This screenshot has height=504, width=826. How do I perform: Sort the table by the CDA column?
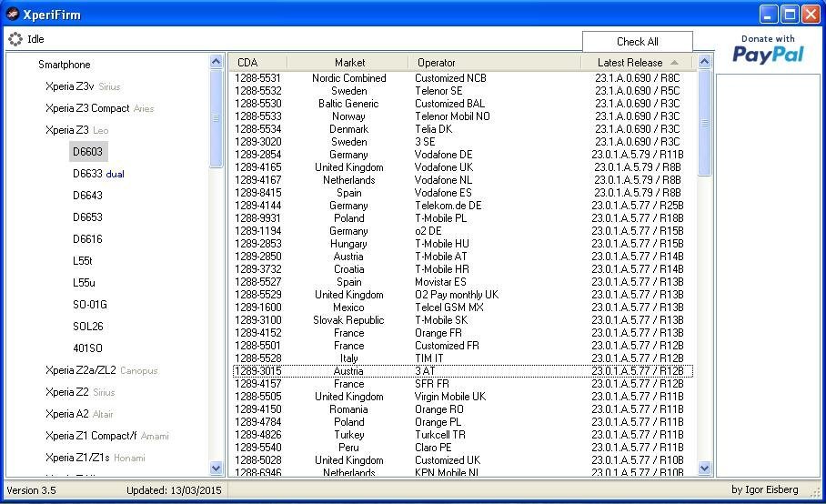point(258,62)
